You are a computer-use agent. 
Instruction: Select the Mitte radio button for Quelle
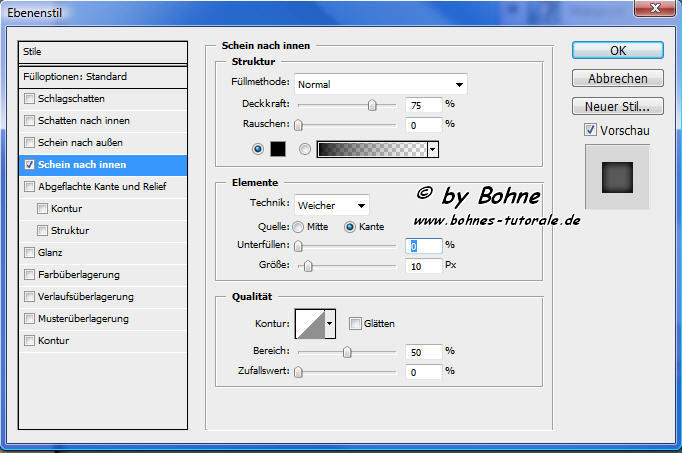(x=298, y=227)
